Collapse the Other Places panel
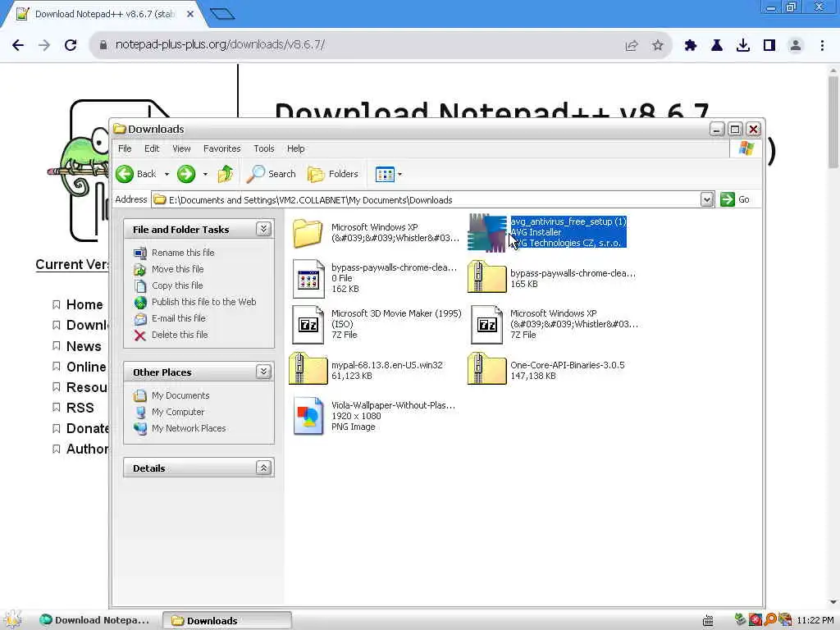This screenshot has width=840, height=630. click(263, 372)
